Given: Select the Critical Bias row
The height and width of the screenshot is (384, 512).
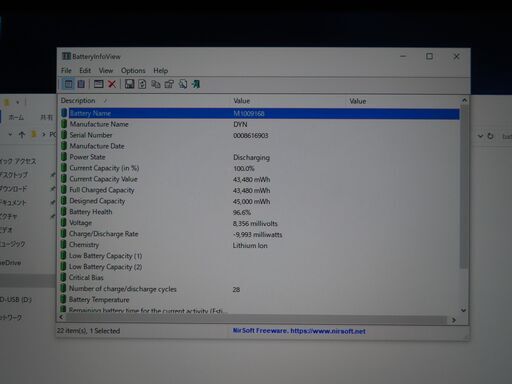Looking at the screenshot, I should (260, 277).
